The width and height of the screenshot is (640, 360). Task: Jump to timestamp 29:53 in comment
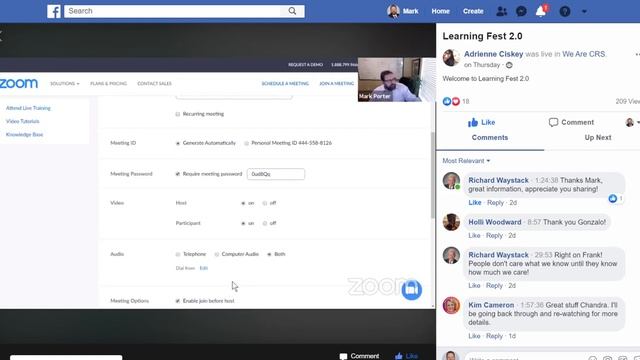point(543,255)
